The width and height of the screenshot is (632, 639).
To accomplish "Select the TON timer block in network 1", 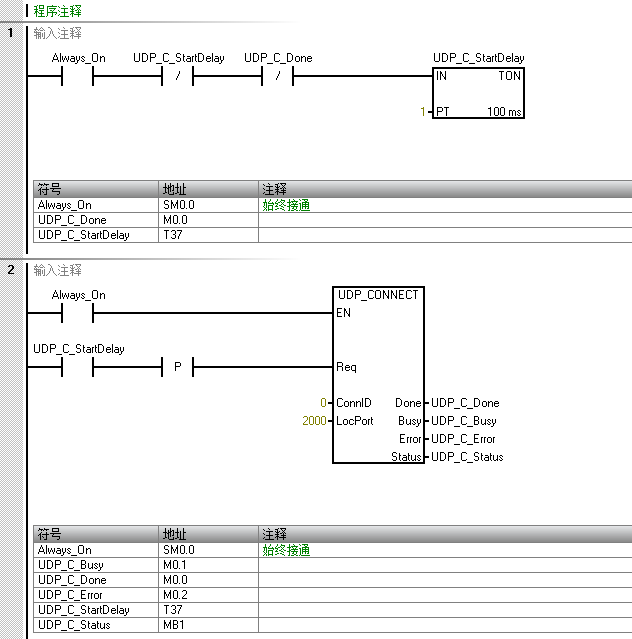I will pos(478,93).
